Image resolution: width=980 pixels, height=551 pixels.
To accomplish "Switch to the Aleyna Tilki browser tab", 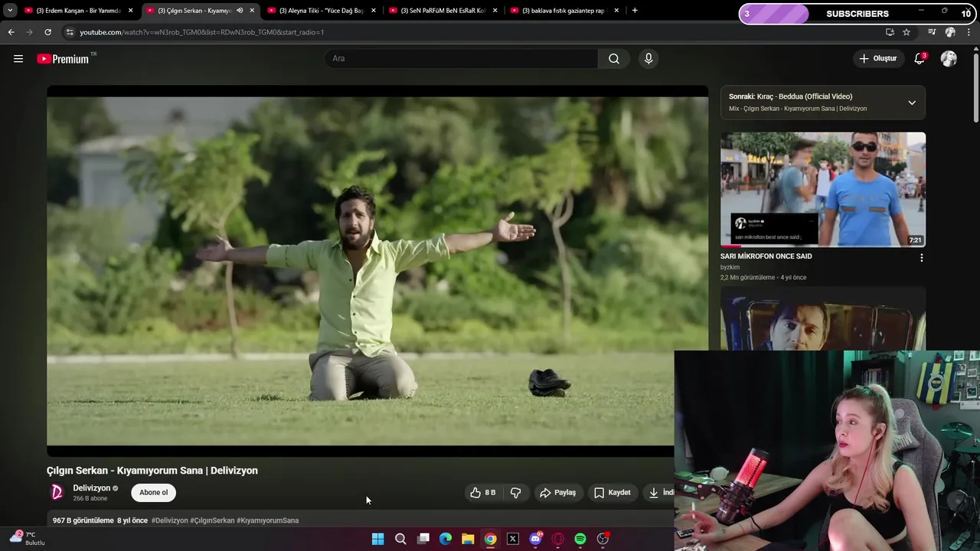I will pos(320,11).
